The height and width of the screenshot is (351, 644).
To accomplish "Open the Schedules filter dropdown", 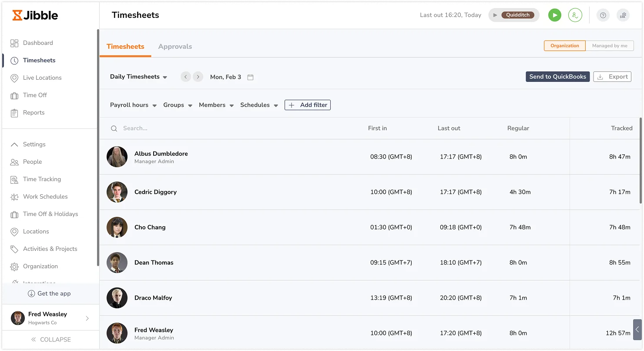I will click(x=258, y=105).
